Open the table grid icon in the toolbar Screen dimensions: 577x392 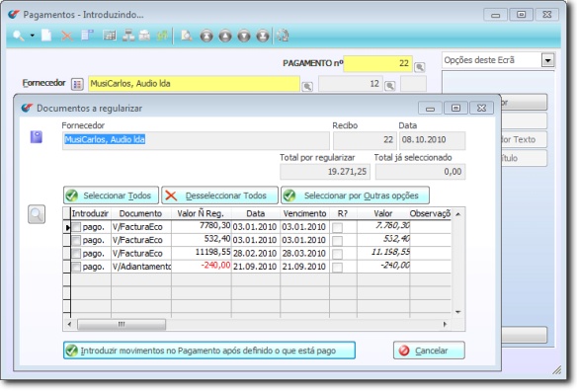coord(110,36)
